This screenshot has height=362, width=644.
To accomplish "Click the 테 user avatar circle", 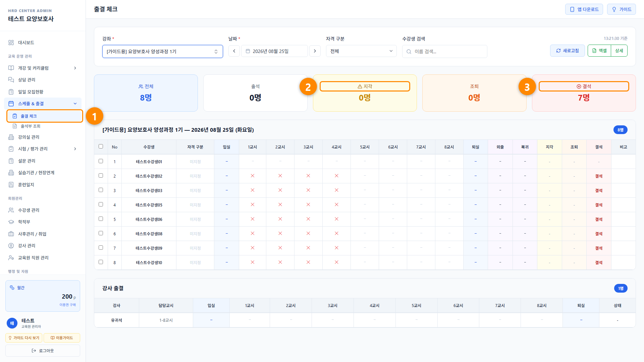I will (x=12, y=323).
